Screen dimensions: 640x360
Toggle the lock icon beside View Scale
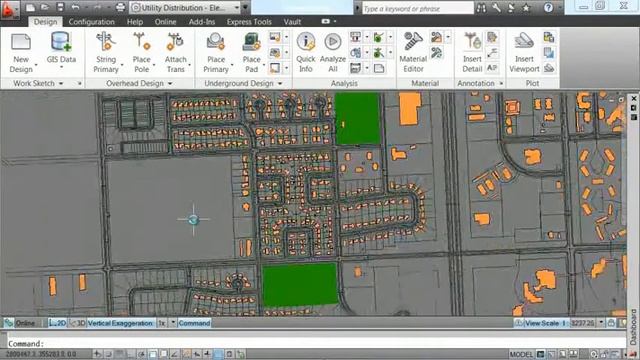(611, 323)
